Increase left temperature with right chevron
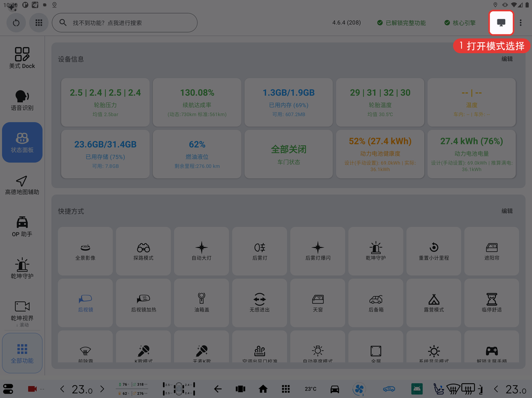Screen dimensions: 532x398 102,389
